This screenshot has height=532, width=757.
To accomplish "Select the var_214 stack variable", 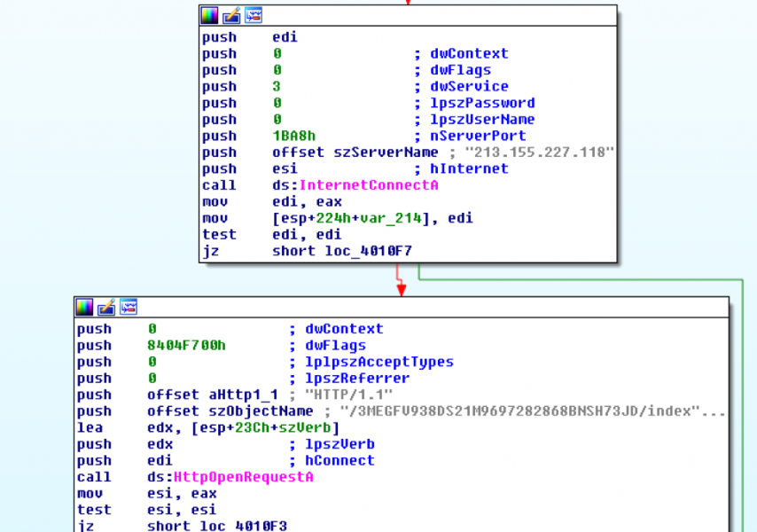I will click(391, 218).
